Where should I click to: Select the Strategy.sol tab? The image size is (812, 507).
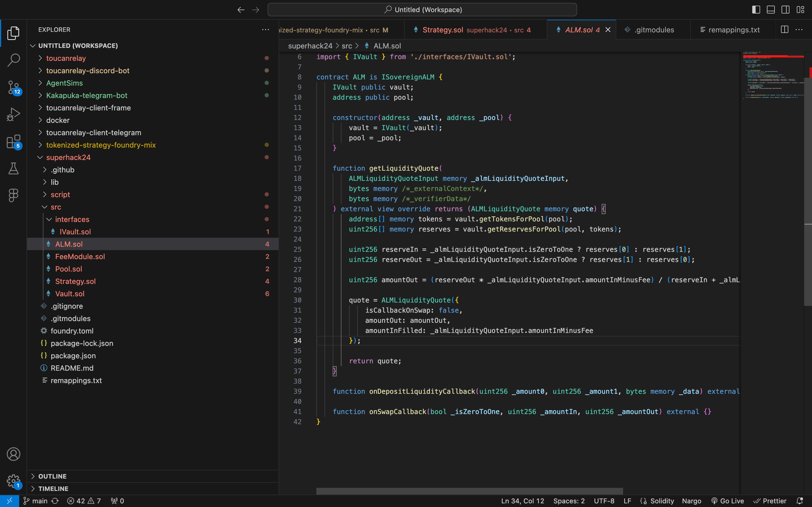(x=442, y=30)
